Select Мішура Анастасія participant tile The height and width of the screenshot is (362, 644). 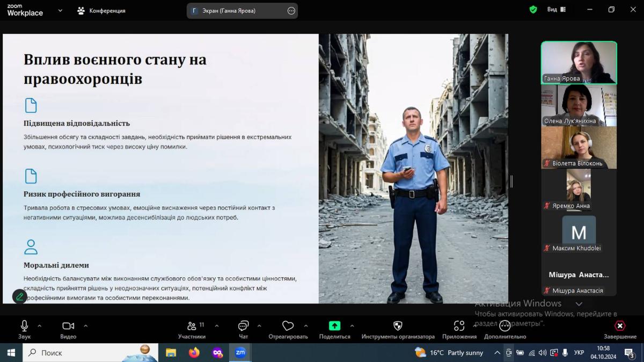point(579,274)
